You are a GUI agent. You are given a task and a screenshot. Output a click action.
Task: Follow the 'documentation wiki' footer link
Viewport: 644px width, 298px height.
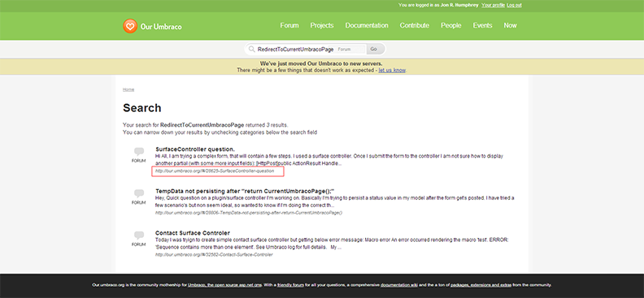(399, 285)
